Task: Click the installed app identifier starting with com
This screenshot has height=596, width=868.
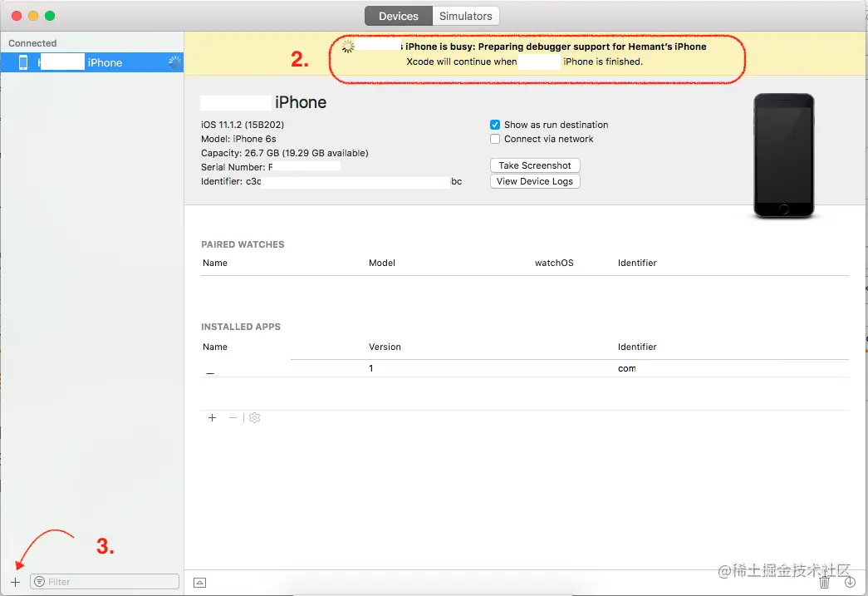Action: [x=626, y=368]
